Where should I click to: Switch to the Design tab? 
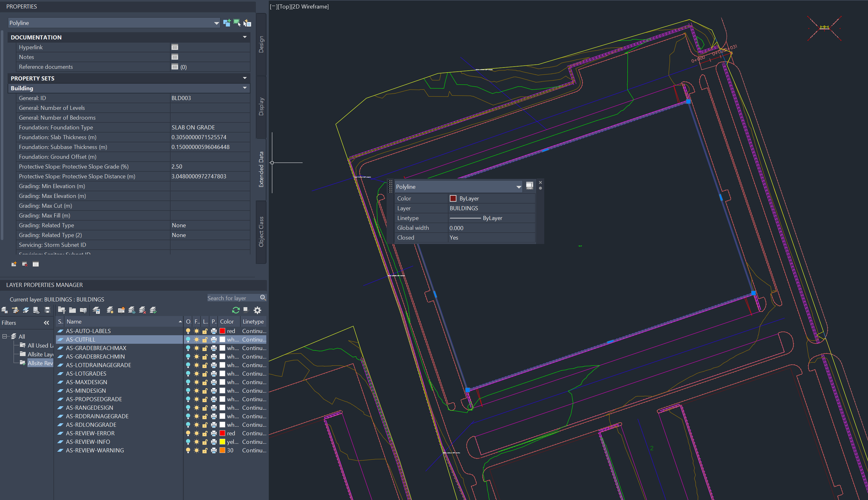click(261, 44)
